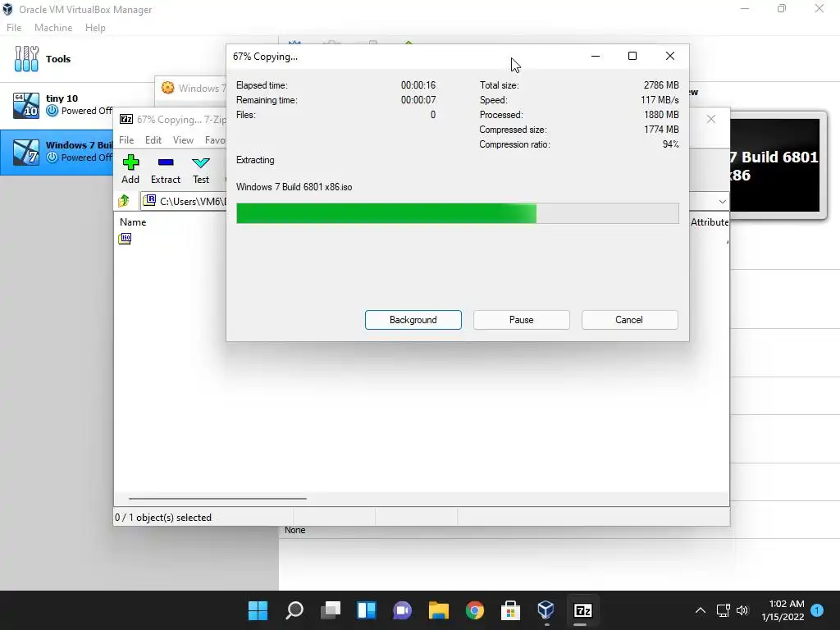Click the file name Windows 7 Build 6801 x86.iso
This screenshot has height=630, width=840.
click(294, 187)
